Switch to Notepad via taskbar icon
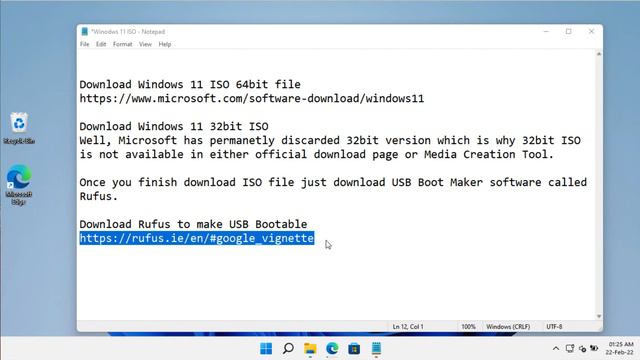Viewport: 640px width, 360px height. [376, 349]
